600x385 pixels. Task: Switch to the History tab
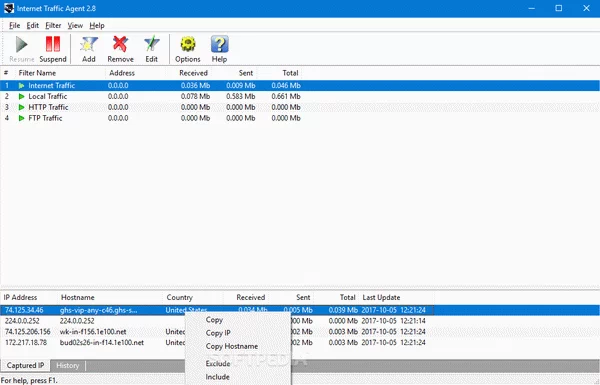[x=68, y=365]
